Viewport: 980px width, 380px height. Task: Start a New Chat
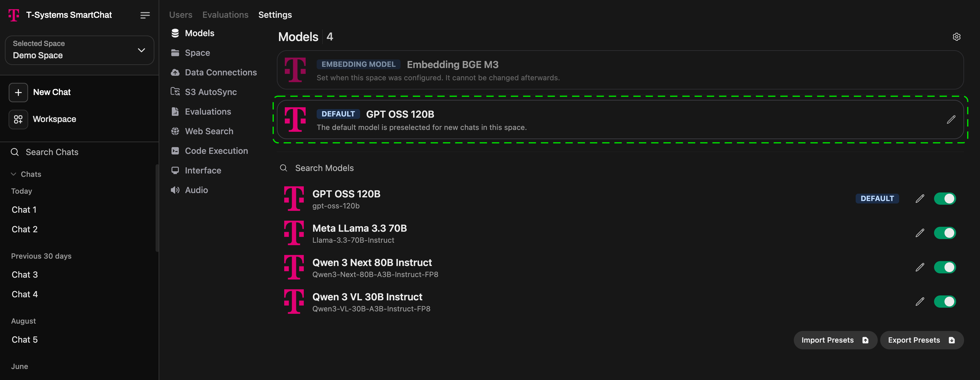coord(52,93)
